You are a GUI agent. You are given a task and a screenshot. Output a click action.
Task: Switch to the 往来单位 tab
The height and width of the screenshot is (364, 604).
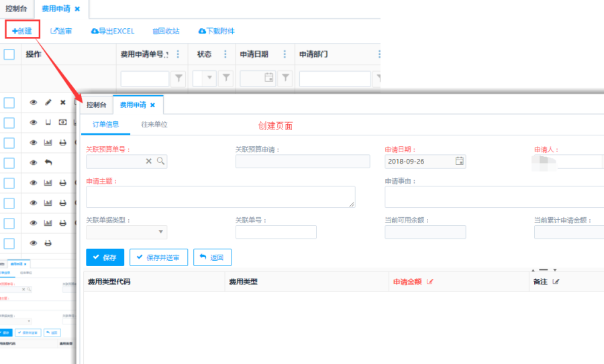coord(154,125)
